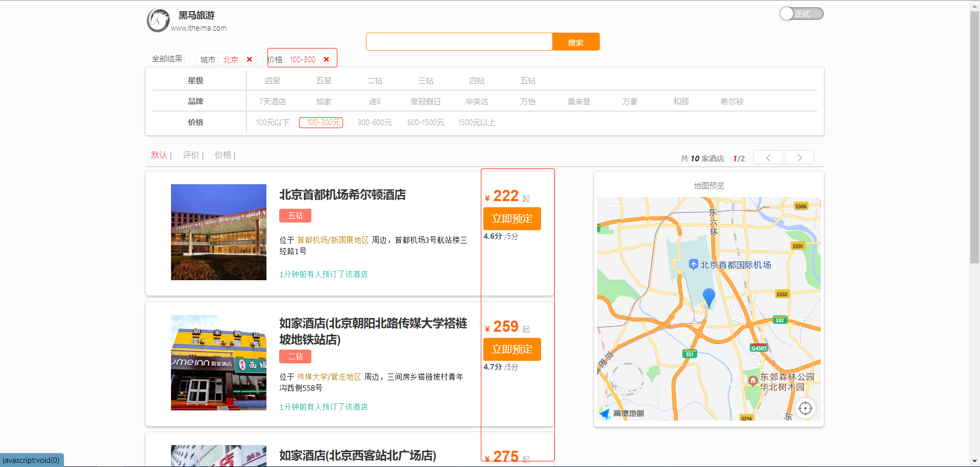980x467 pixels.
Task: Click 五钻 tag on Hilton hotel
Action: click(x=295, y=215)
